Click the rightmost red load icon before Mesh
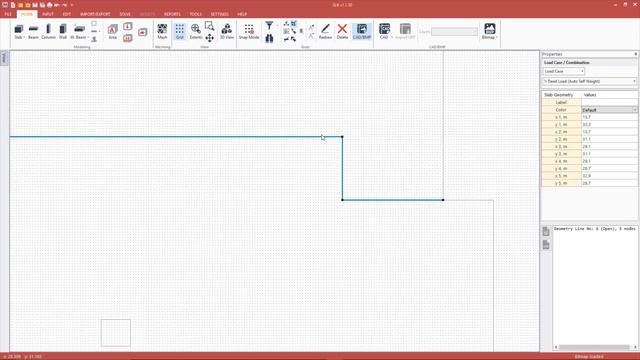 point(142,32)
